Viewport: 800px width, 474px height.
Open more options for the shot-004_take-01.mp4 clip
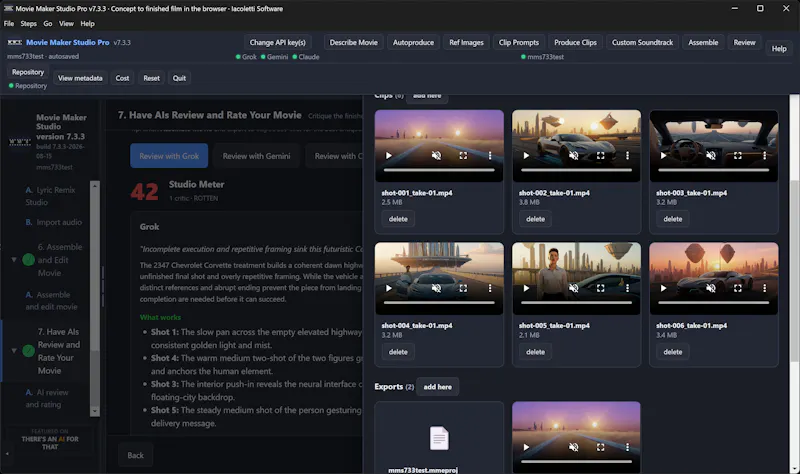[x=490, y=288]
